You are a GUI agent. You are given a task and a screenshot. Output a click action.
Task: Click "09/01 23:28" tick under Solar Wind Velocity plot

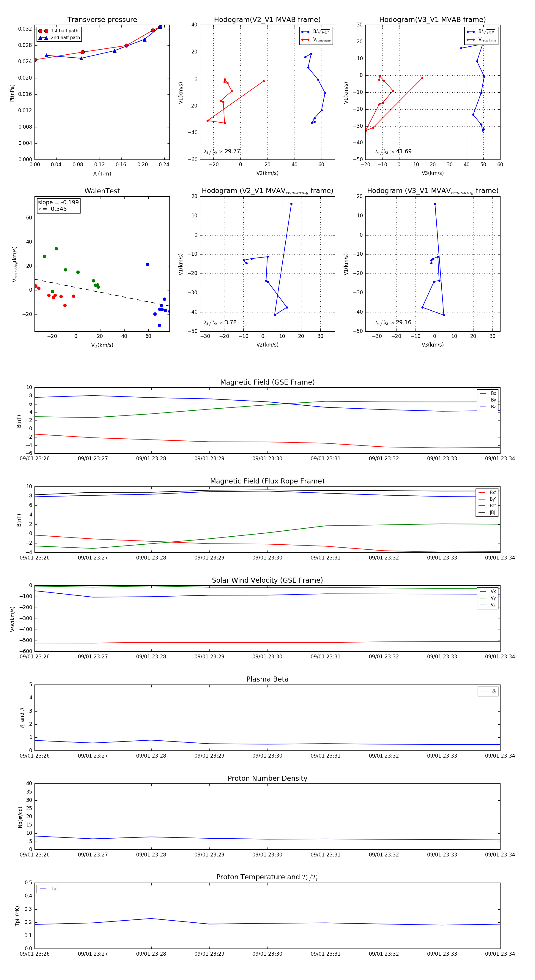point(151,657)
